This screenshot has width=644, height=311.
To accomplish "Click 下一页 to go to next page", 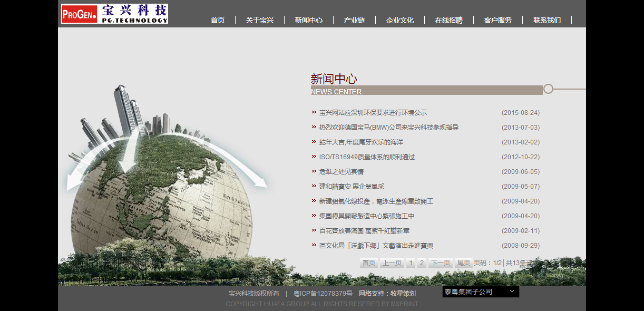I will (440, 262).
